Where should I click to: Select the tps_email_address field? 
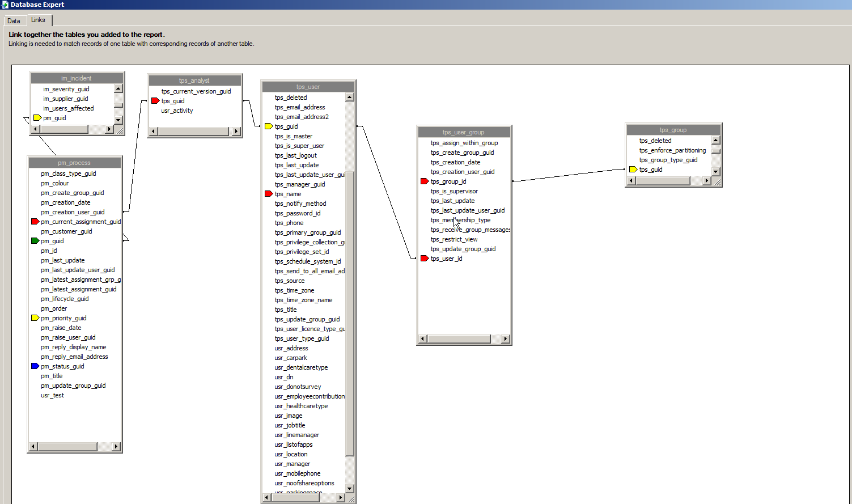[x=300, y=107]
